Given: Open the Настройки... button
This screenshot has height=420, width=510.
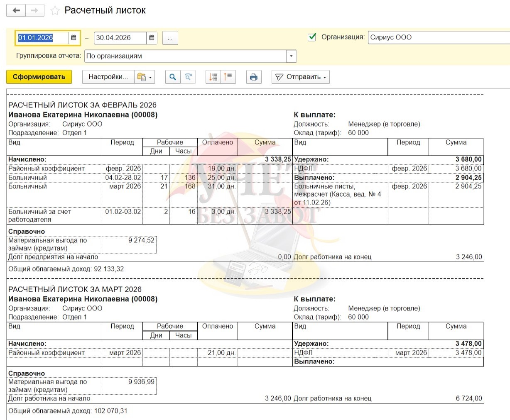Looking at the screenshot, I should tap(108, 77).
